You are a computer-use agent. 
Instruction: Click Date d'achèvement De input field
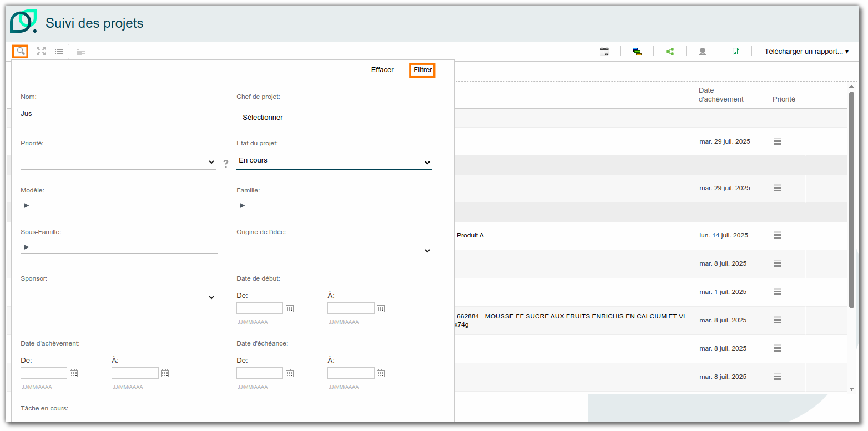(44, 373)
